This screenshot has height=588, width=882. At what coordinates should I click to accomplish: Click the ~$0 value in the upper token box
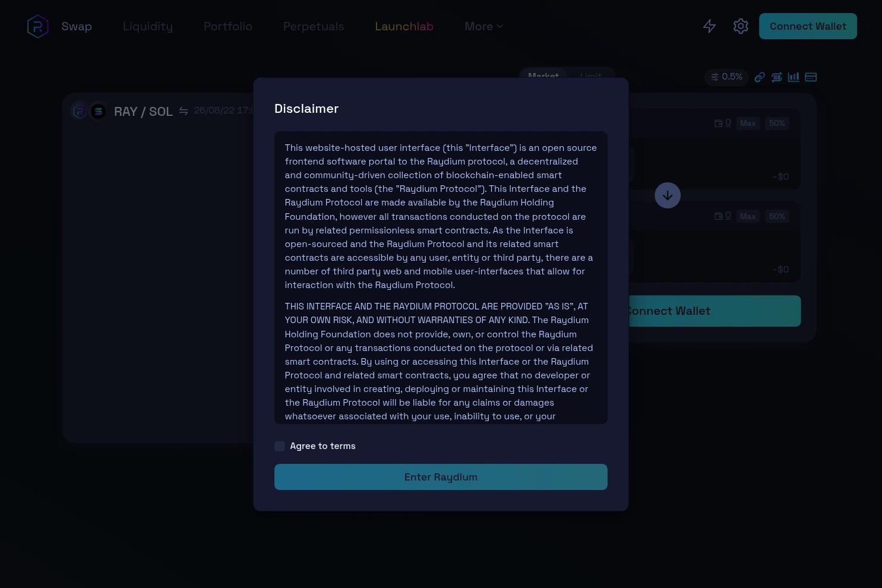click(x=780, y=176)
